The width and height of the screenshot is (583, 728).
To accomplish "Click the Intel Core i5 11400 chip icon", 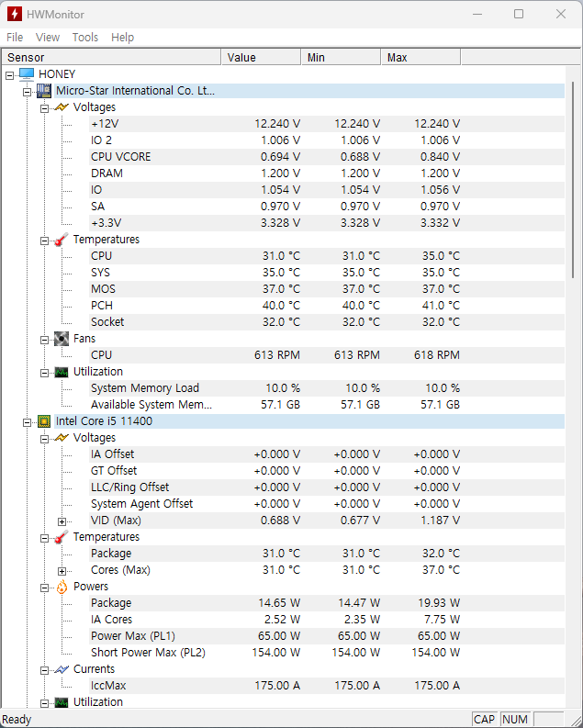I will coord(43,421).
